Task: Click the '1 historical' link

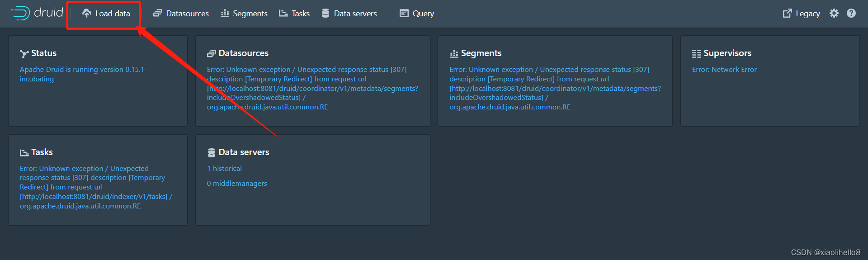Action: point(224,168)
